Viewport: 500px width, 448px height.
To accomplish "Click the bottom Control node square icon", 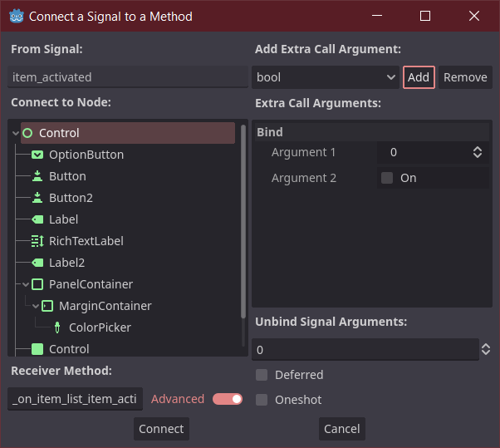I will point(37,349).
